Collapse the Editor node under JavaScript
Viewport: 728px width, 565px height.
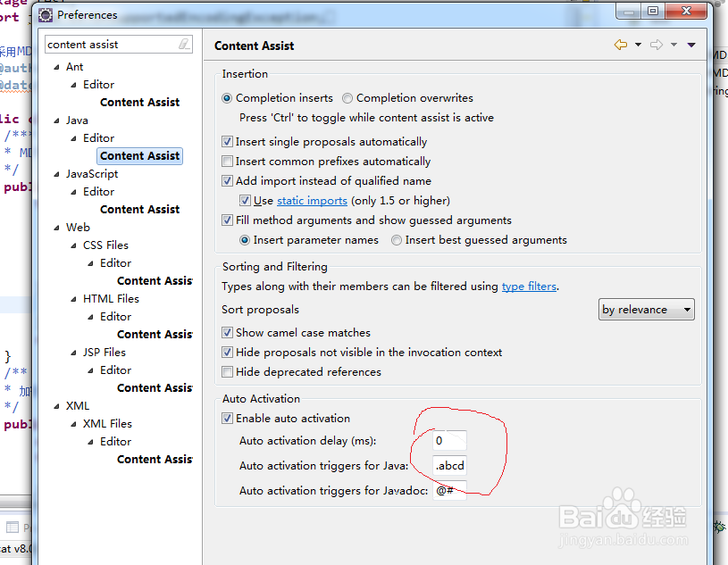(73, 192)
